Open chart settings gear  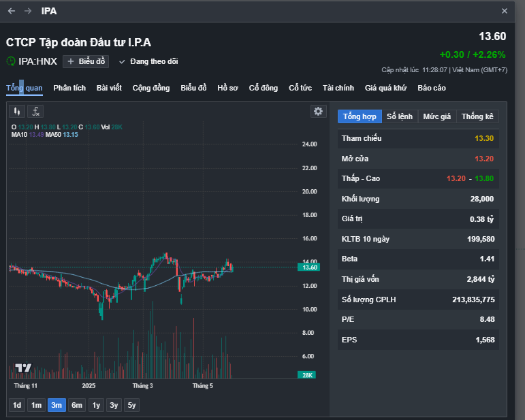tap(318, 111)
